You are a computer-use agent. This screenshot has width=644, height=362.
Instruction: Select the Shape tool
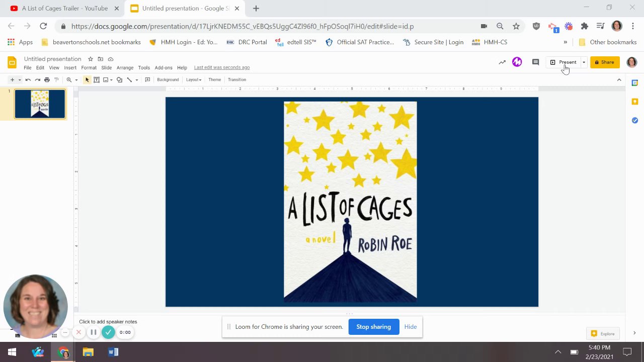(x=119, y=79)
